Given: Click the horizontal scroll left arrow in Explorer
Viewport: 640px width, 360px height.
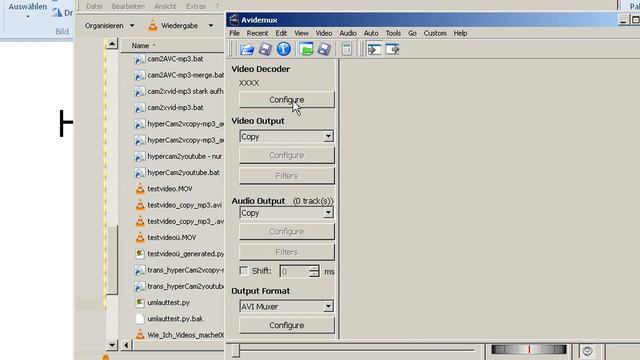Looking at the screenshot, I should (126, 345).
